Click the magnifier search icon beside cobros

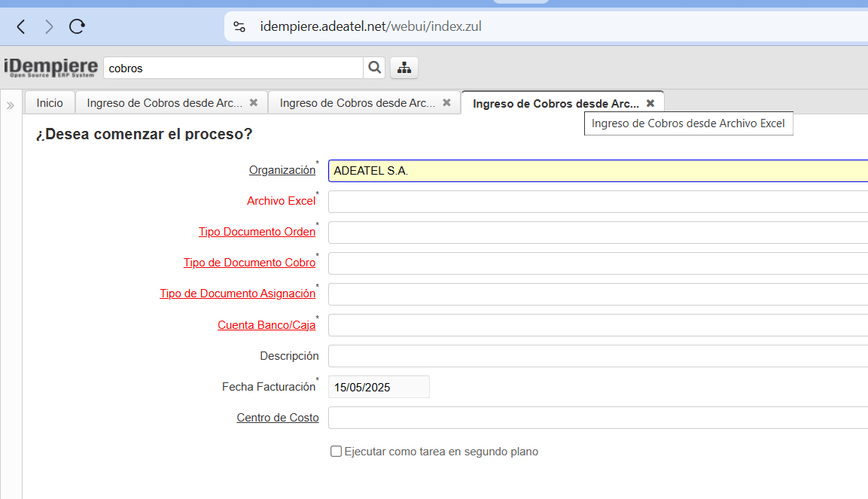tap(374, 68)
